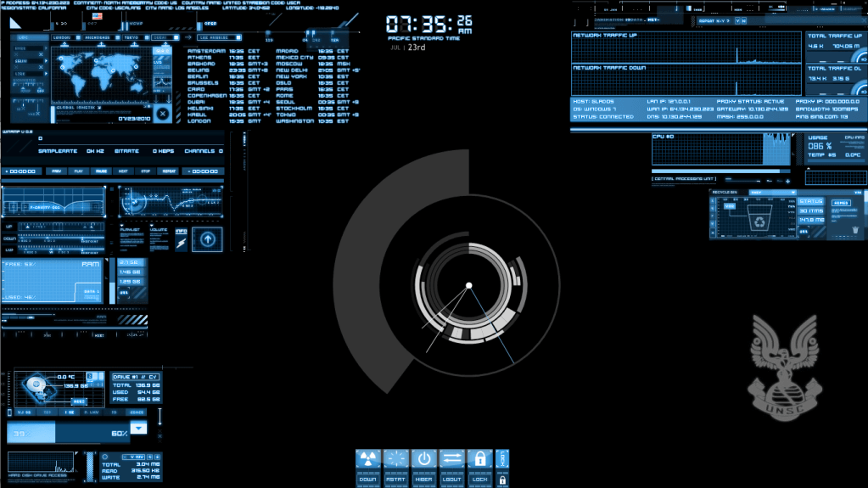
Task: Click the hibernate power icon
Action: [424, 458]
